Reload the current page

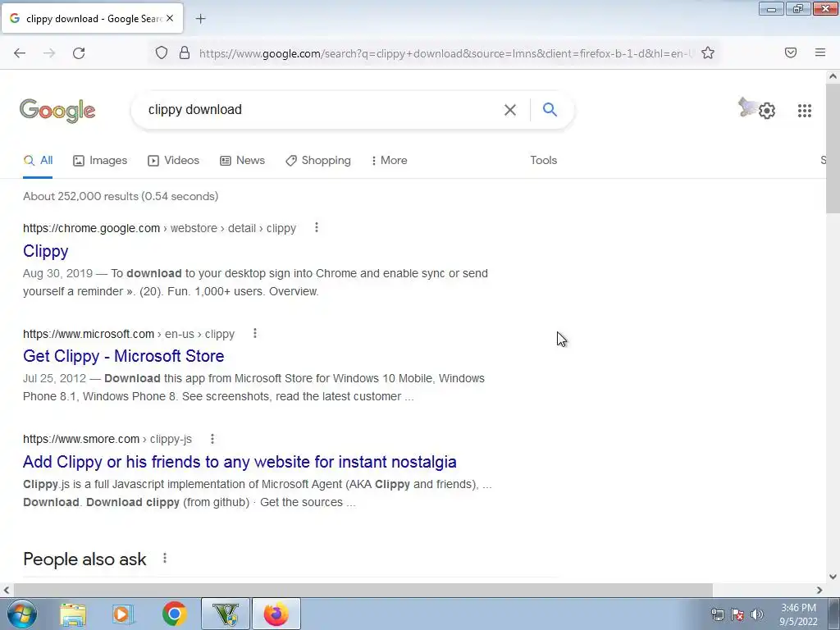79,53
